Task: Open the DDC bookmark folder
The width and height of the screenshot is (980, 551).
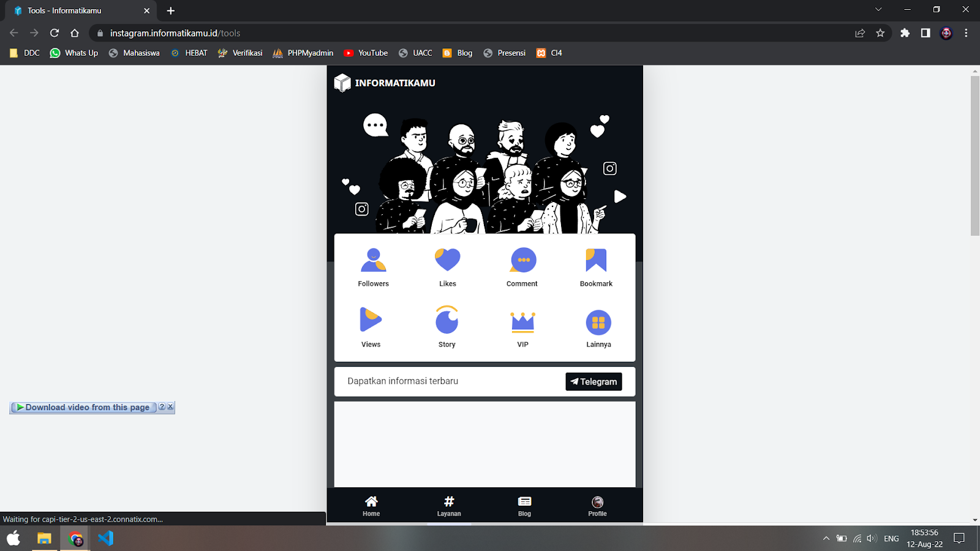Action: (x=24, y=53)
